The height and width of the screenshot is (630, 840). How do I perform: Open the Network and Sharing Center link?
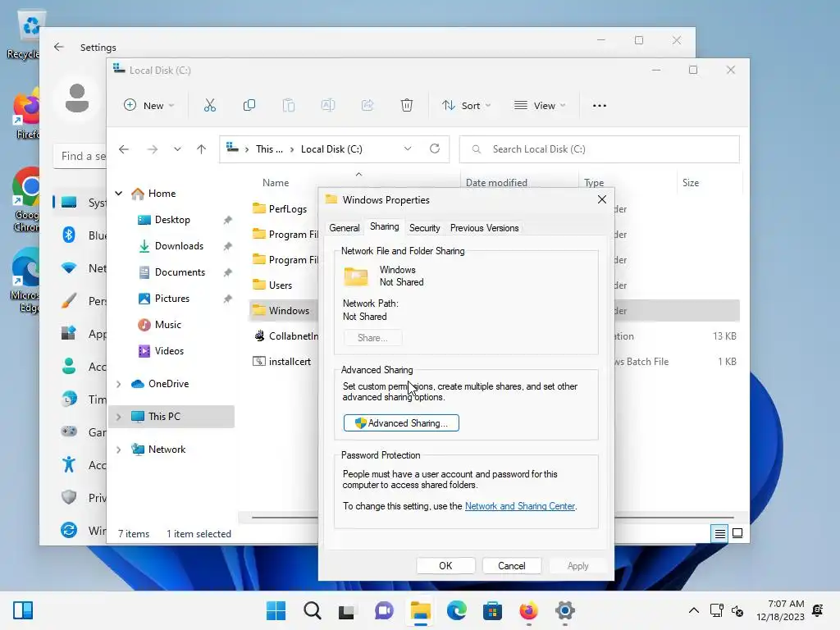[519, 505]
